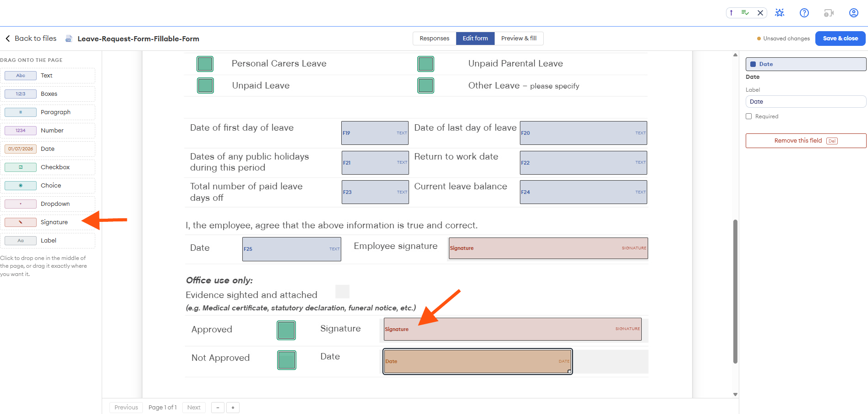Select the F25 date text field
Screen dimensions: 868x414
(x=292, y=249)
